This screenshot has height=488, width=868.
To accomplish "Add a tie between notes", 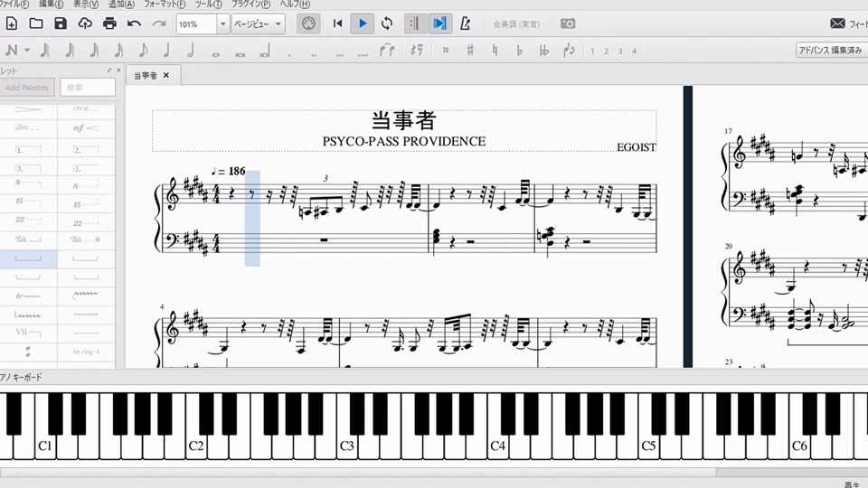I will coord(387,51).
